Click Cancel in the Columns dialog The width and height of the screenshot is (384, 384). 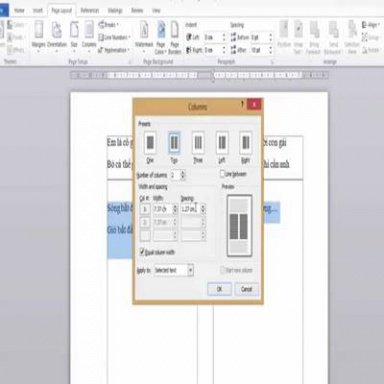(247, 289)
